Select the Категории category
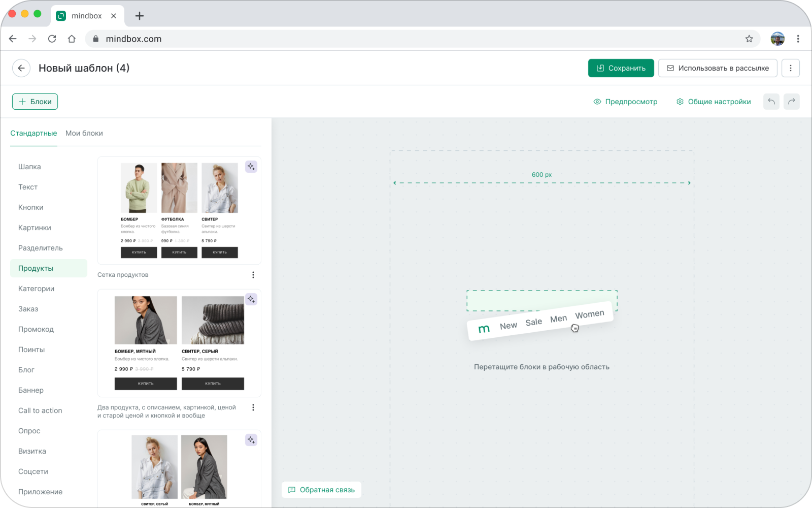812x508 pixels. point(49,289)
